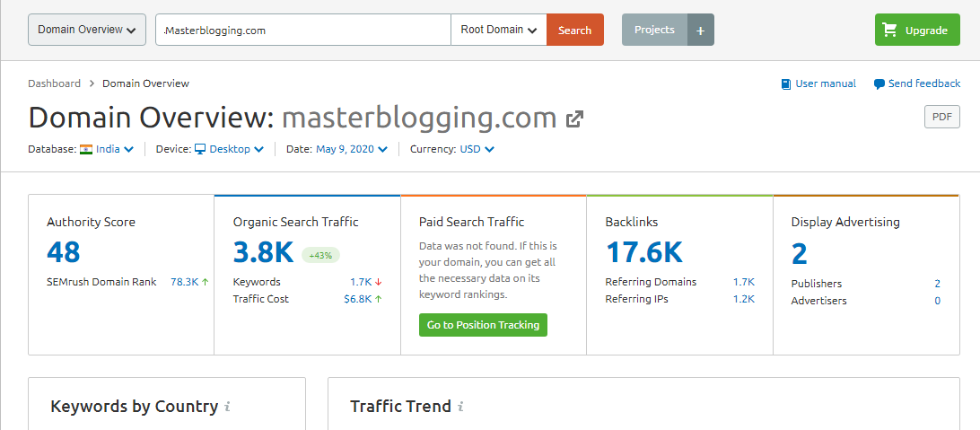Click the plus icon next to Projects
The image size is (980, 430).
tap(701, 30)
